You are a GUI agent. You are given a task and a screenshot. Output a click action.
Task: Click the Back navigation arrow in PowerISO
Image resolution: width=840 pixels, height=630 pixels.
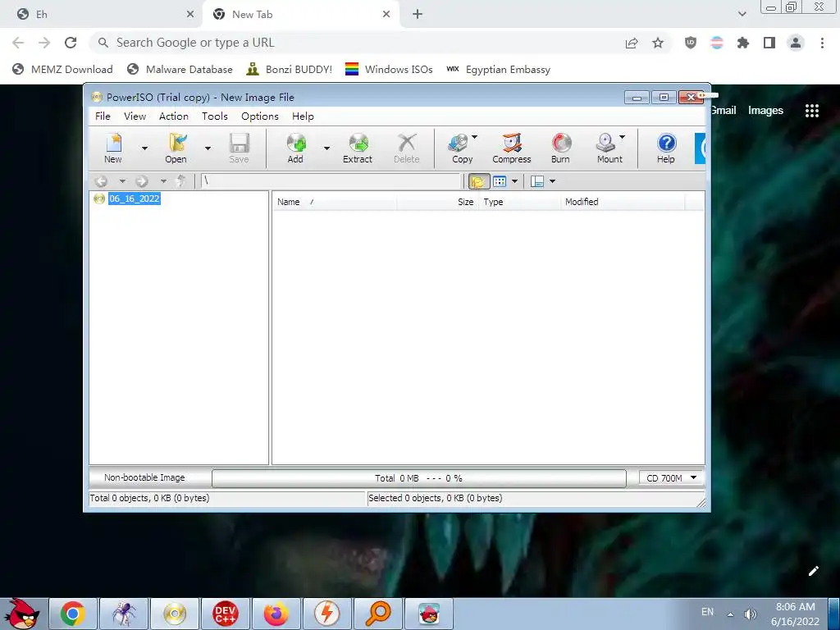pos(101,181)
